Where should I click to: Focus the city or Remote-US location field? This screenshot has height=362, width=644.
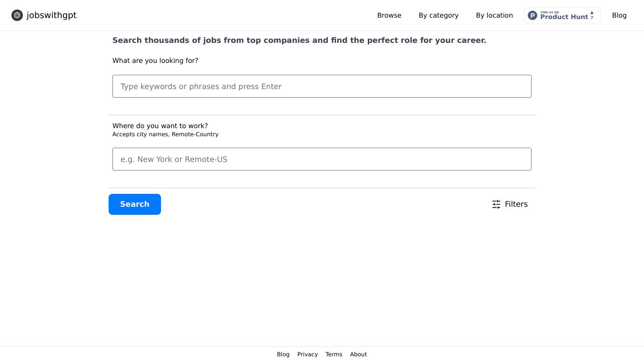(x=322, y=159)
